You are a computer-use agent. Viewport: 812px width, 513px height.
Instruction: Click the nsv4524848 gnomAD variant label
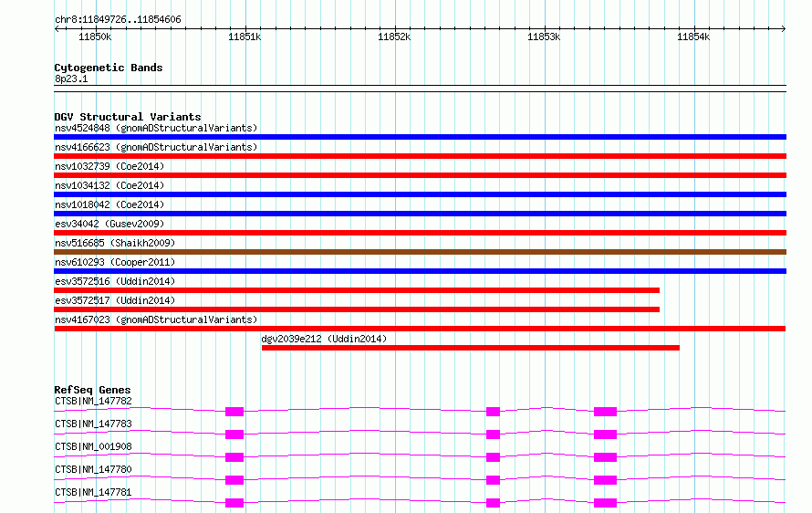pos(156,128)
